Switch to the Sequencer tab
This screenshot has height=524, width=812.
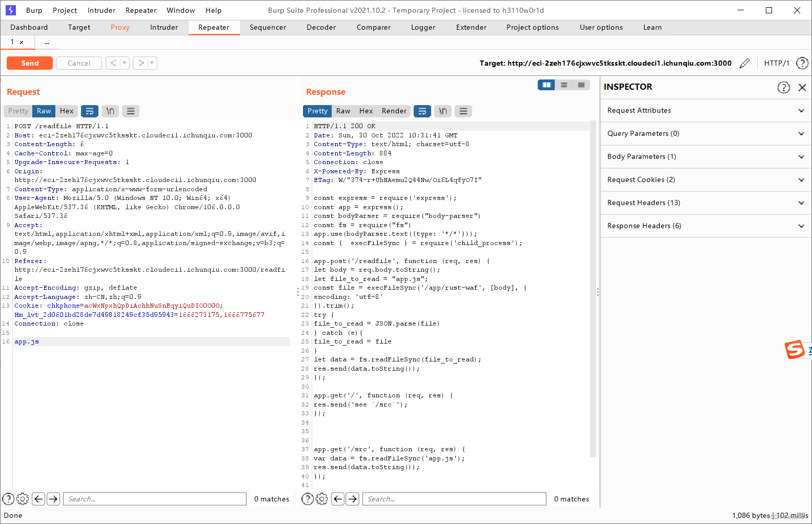268,28
